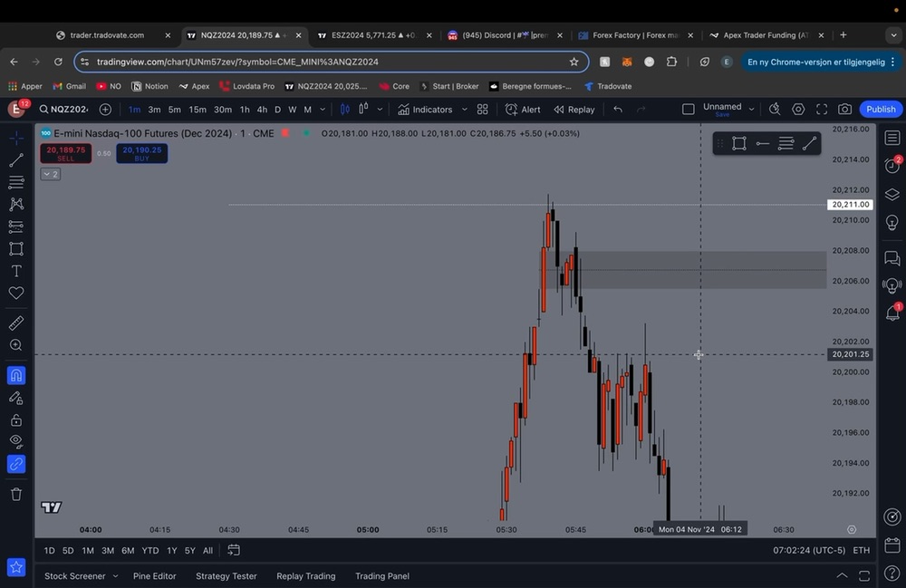Open the Tradovate bookmark
The height and width of the screenshot is (588, 906).
(608, 86)
